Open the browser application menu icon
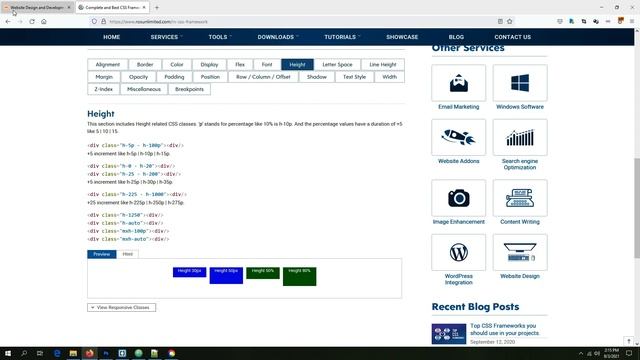 coord(632,22)
